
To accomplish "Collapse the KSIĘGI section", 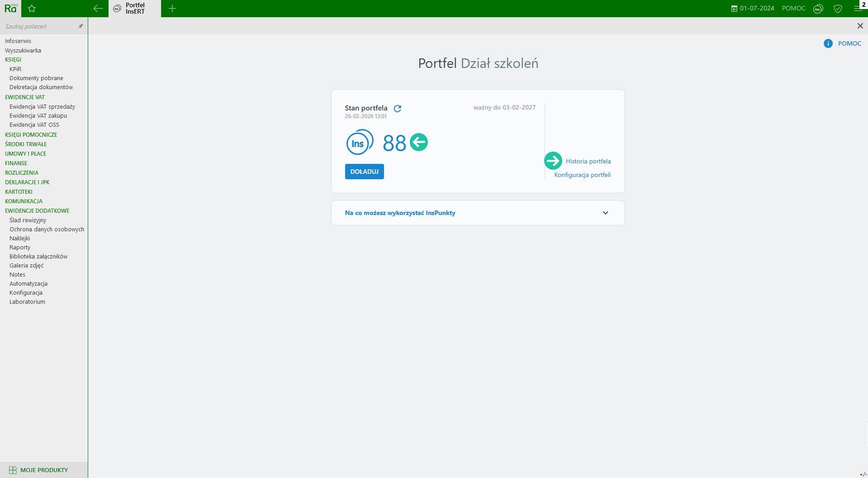I will pos(13,60).
